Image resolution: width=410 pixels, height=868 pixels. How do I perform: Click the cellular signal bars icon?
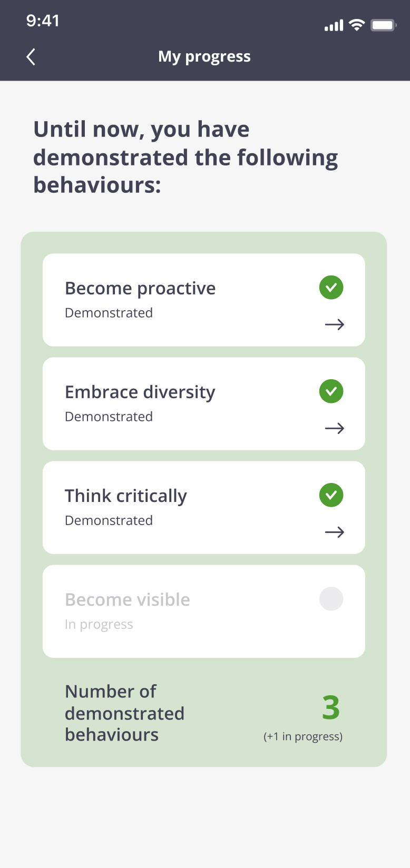pyautogui.click(x=334, y=25)
